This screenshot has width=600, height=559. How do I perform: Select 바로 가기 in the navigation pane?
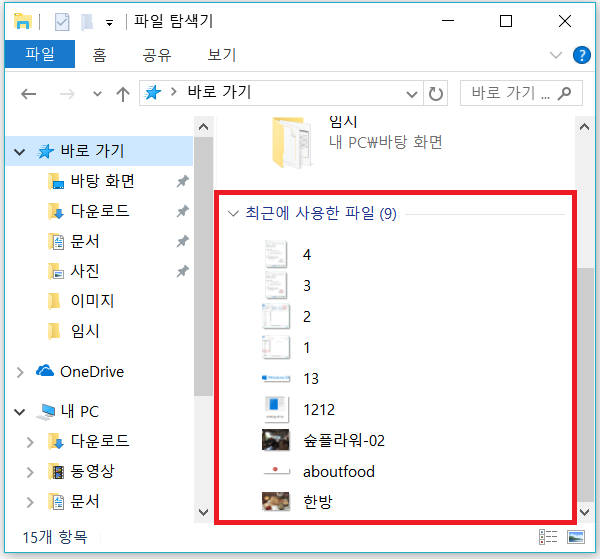[x=92, y=151]
